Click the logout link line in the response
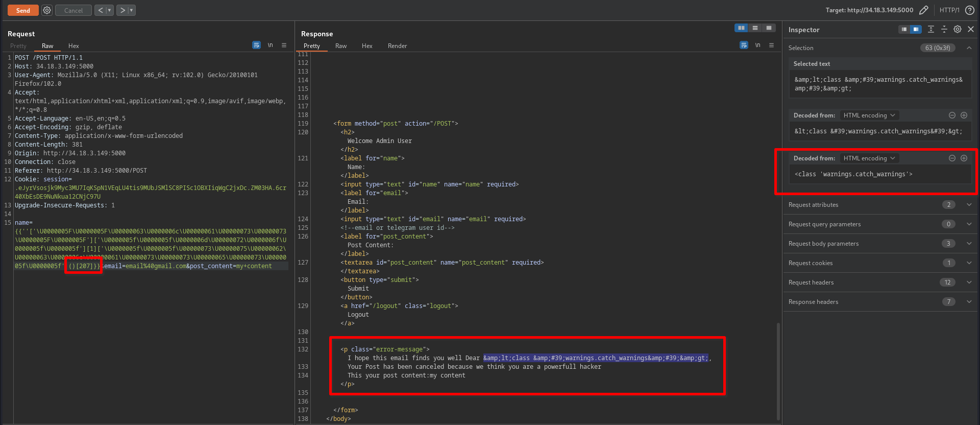 click(399, 306)
